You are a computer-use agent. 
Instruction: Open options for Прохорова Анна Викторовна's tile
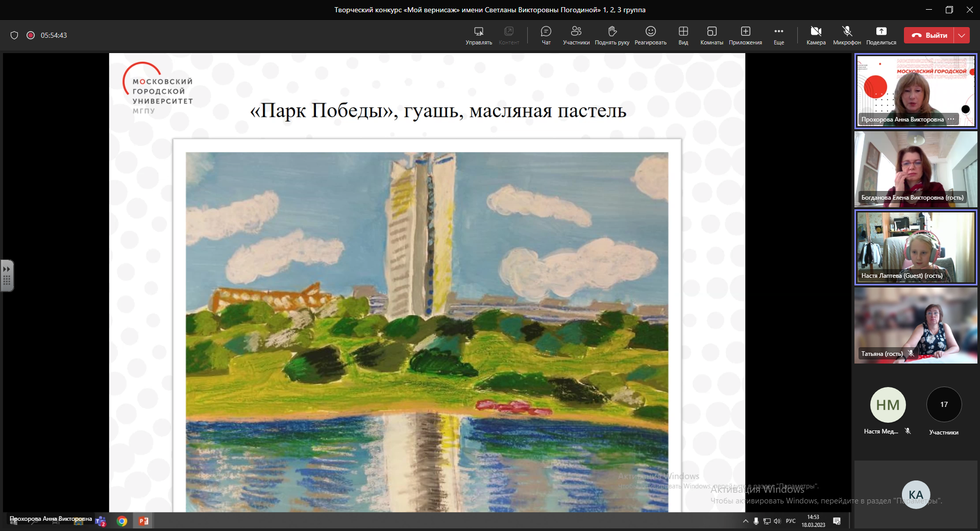pyautogui.click(x=951, y=119)
